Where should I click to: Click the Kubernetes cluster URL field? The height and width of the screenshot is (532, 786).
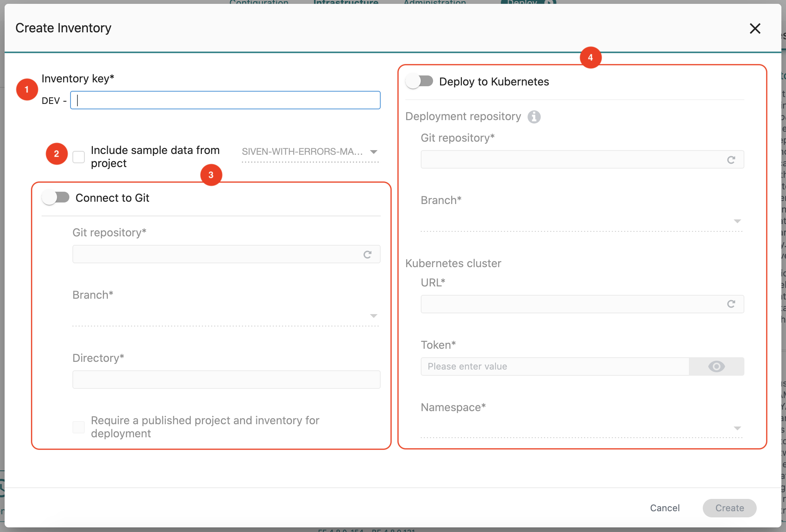(570, 304)
